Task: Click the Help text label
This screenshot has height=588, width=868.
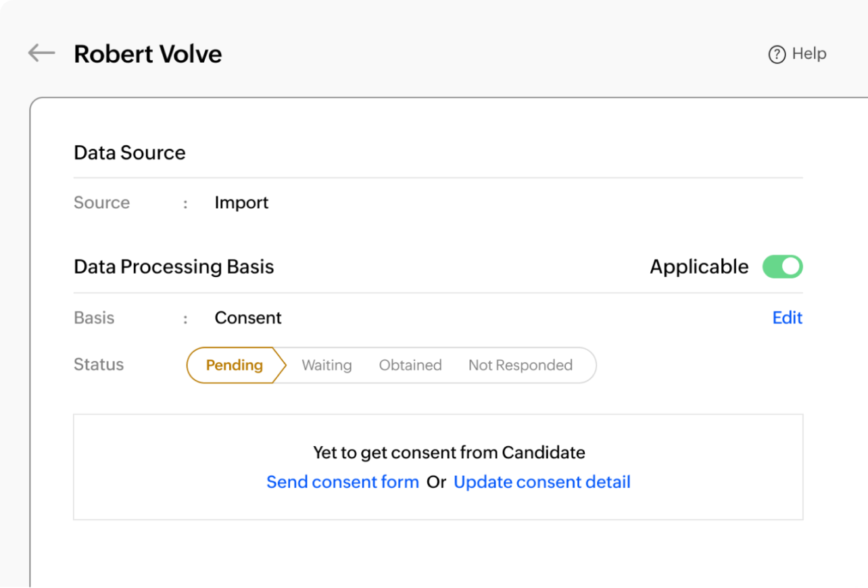Action: [809, 53]
